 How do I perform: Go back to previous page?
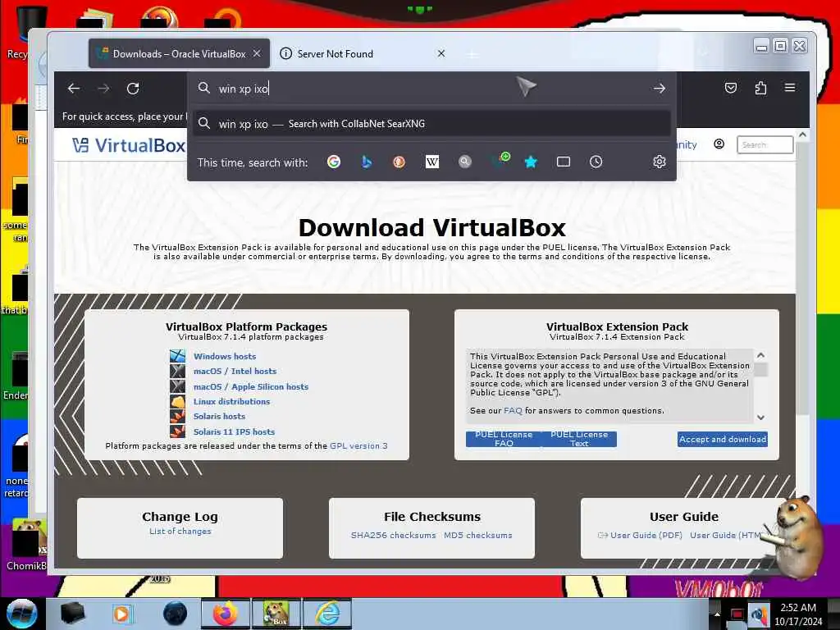[x=74, y=89]
